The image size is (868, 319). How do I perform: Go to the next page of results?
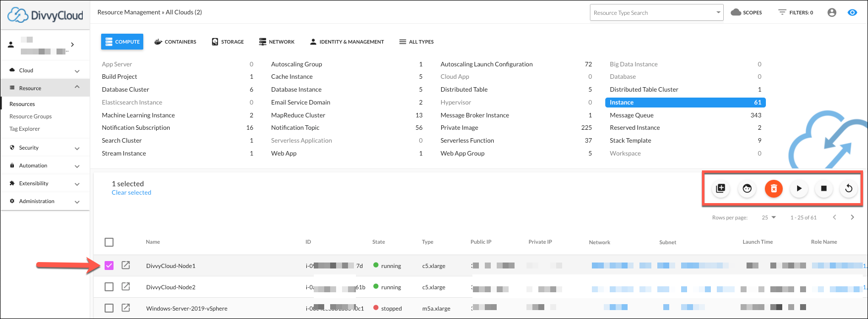tap(852, 217)
